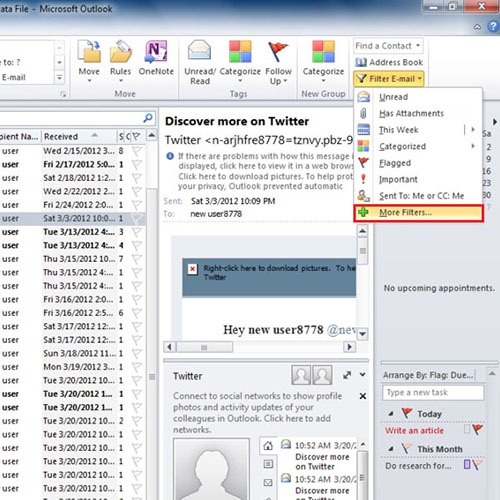Show mail items envelope icon in people pane
The width and height of the screenshot is (500, 500).
pos(268,482)
